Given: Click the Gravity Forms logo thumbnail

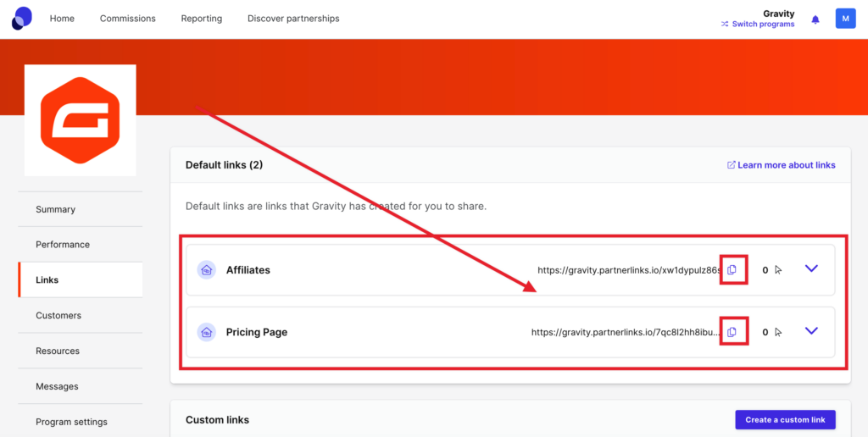Looking at the screenshot, I should pyautogui.click(x=81, y=120).
